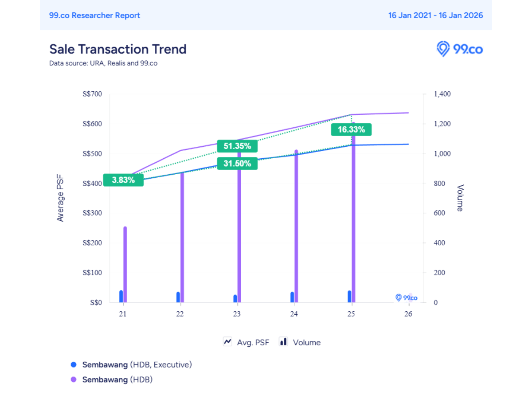Click the 3.83% growth badge
Viewport: 532px width, 399px height.
[x=123, y=180]
